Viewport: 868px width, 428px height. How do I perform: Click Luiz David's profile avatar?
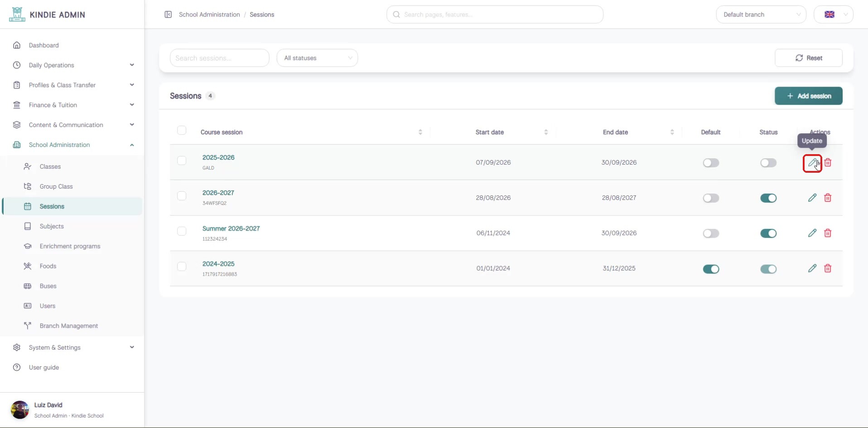[20, 410]
